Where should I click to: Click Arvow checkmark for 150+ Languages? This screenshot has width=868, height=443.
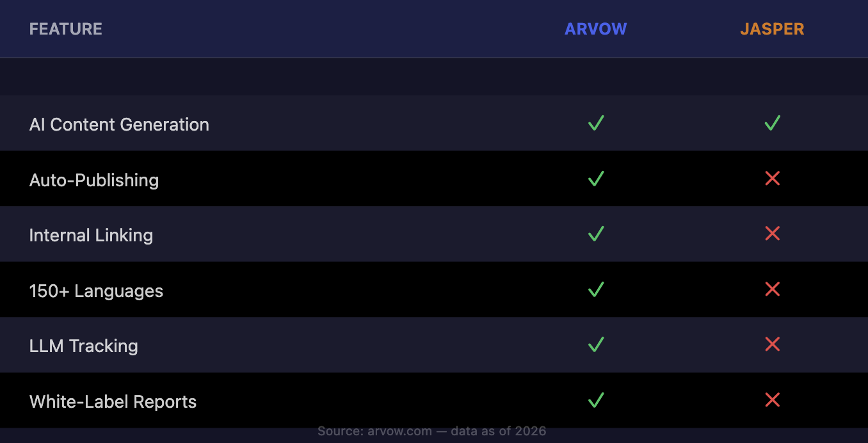click(596, 289)
